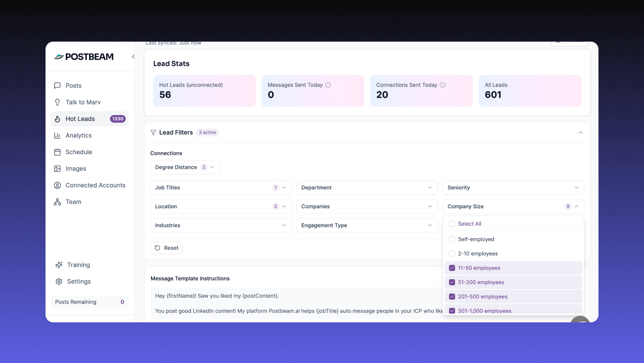Click the Connected Accounts user icon

pos(58,185)
